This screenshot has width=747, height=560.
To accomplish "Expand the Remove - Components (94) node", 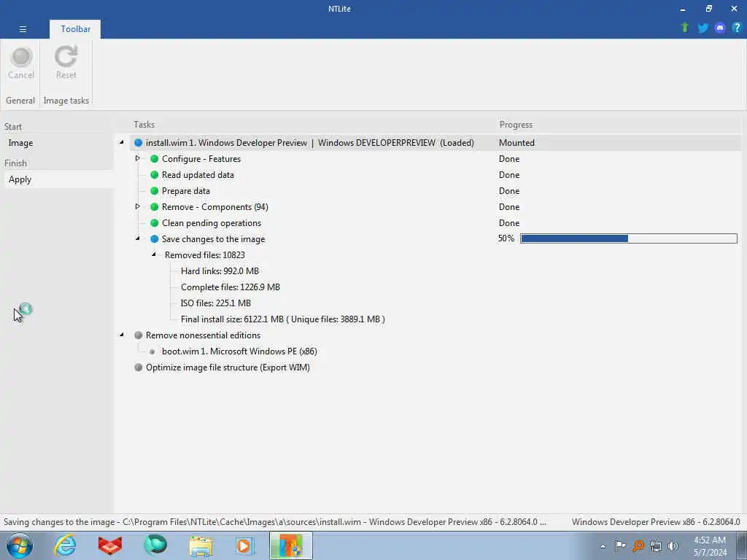I will (138, 206).
